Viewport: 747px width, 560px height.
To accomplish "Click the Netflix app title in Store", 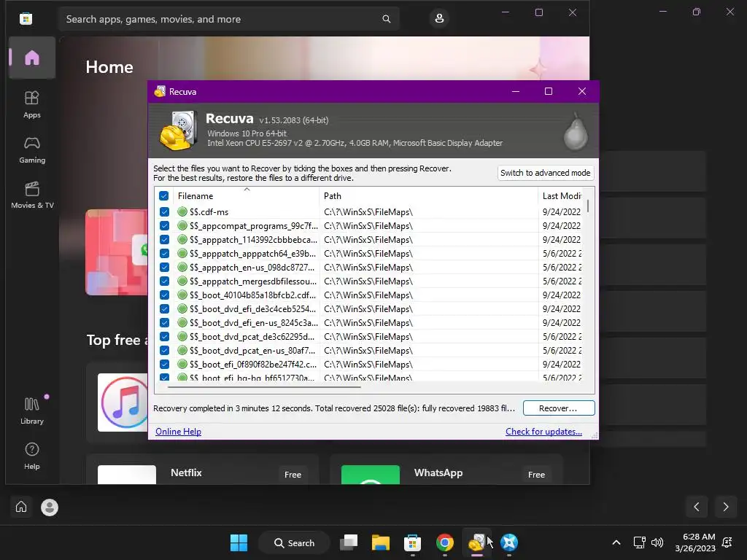I will point(186,472).
